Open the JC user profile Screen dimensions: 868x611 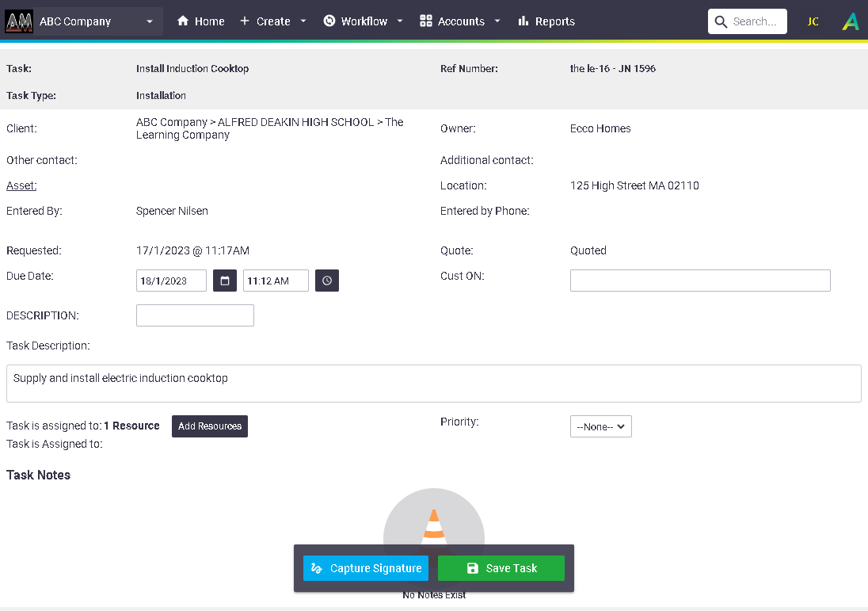click(813, 21)
